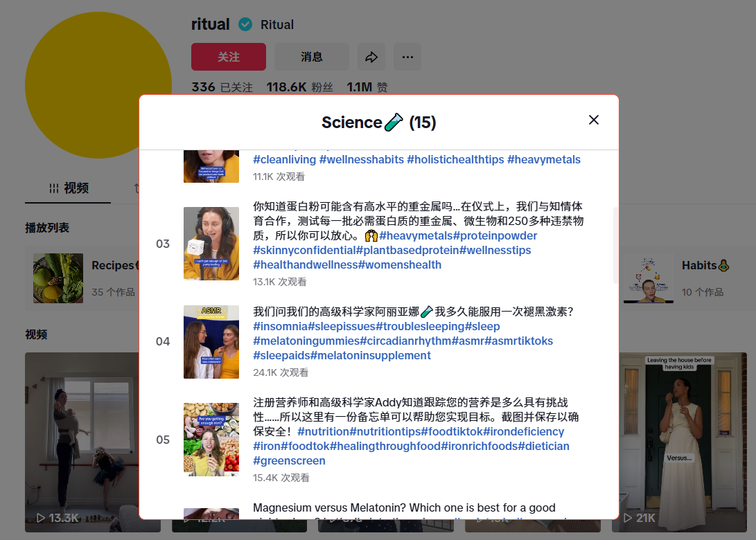Click the #heavymetals hashtag in top row

pos(544,159)
